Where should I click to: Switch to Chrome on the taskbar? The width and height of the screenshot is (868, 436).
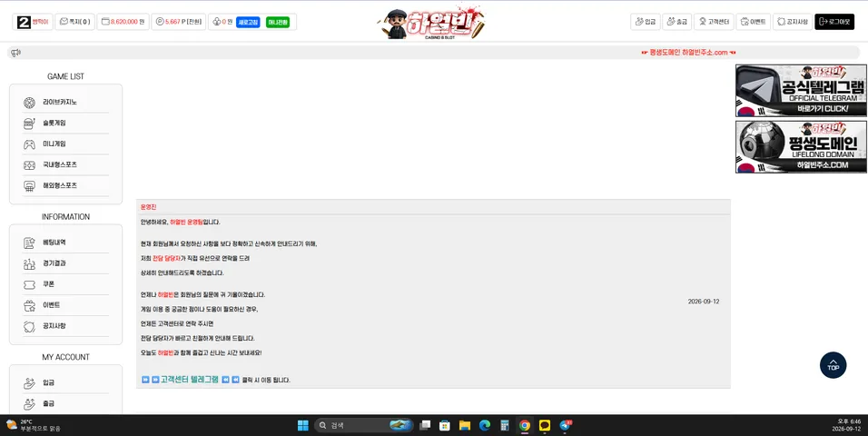tap(524, 425)
